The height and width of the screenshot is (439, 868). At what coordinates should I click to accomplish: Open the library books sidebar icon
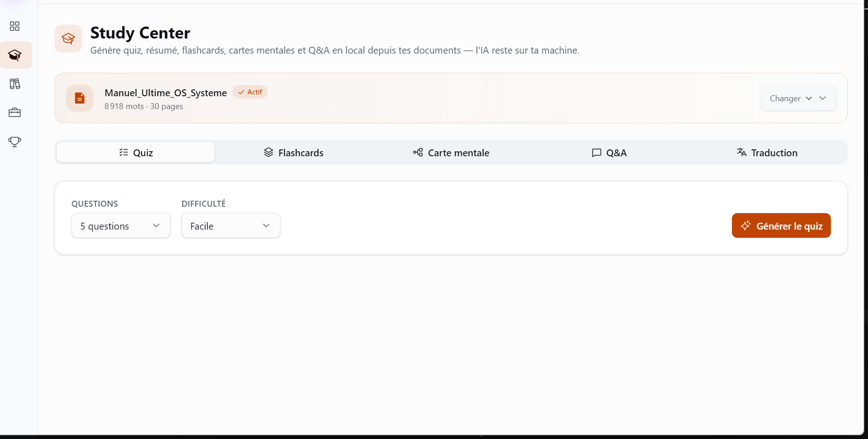coord(15,84)
